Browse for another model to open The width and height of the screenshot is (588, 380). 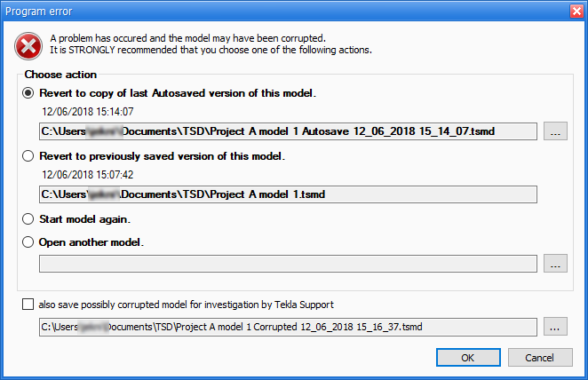pyautogui.click(x=556, y=263)
